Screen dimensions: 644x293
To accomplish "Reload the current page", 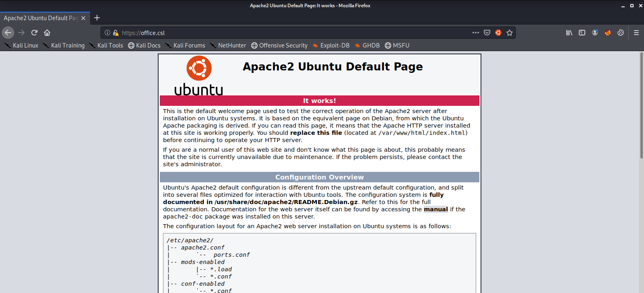I will coord(34,33).
